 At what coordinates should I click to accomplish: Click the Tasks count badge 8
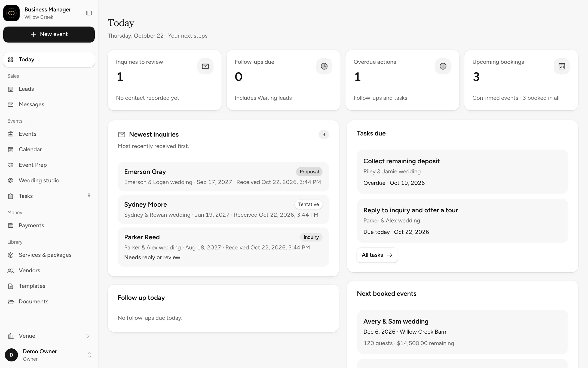coord(89,195)
